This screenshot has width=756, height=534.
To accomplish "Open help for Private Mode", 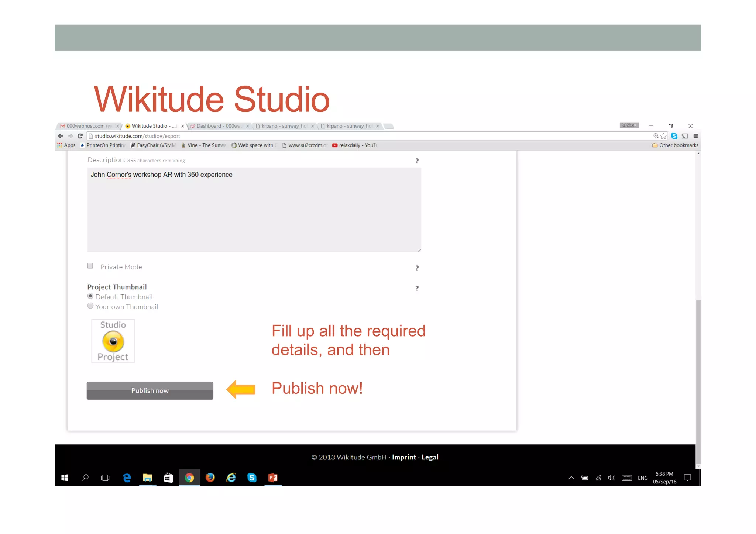I will 417,268.
